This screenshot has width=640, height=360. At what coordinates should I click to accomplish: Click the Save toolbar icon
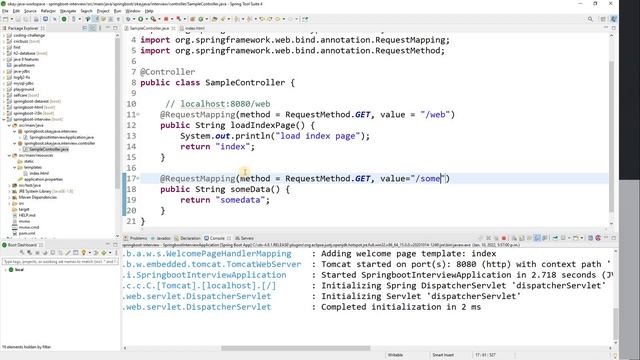pyautogui.click(x=18, y=19)
